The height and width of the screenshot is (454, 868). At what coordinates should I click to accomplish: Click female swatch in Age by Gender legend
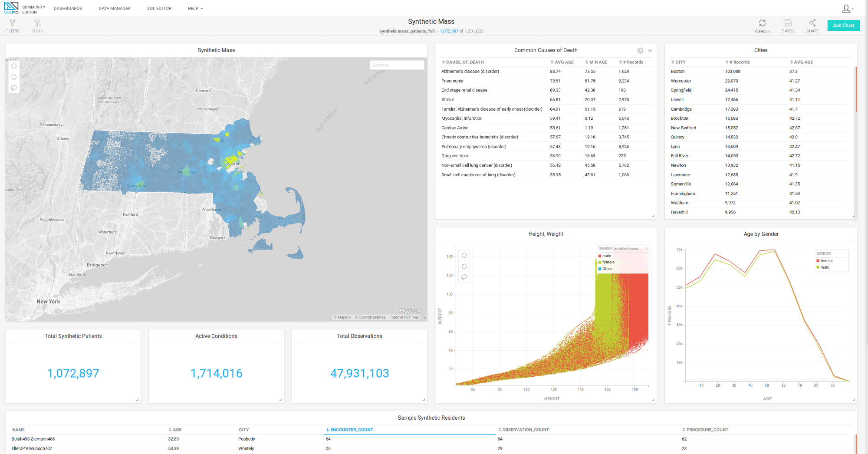pyautogui.click(x=818, y=261)
